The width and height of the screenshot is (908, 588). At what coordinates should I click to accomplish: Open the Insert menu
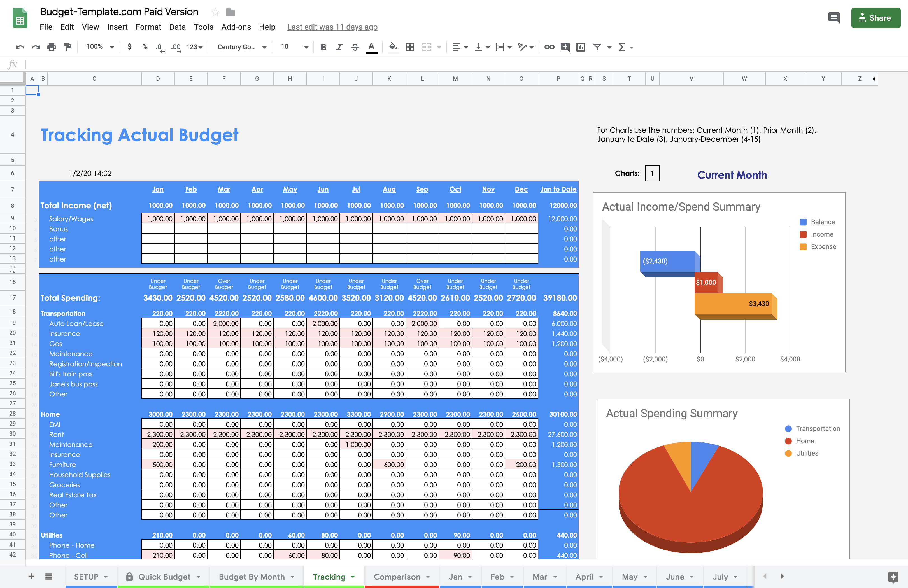click(117, 27)
